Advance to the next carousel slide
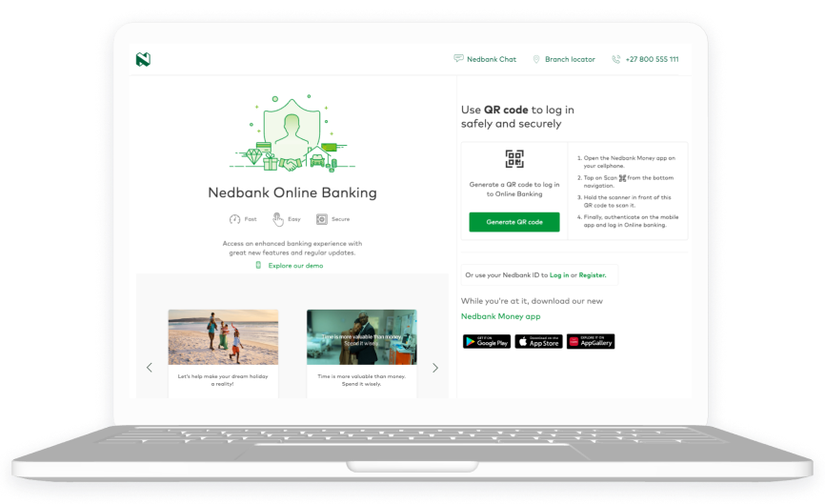 (x=435, y=368)
